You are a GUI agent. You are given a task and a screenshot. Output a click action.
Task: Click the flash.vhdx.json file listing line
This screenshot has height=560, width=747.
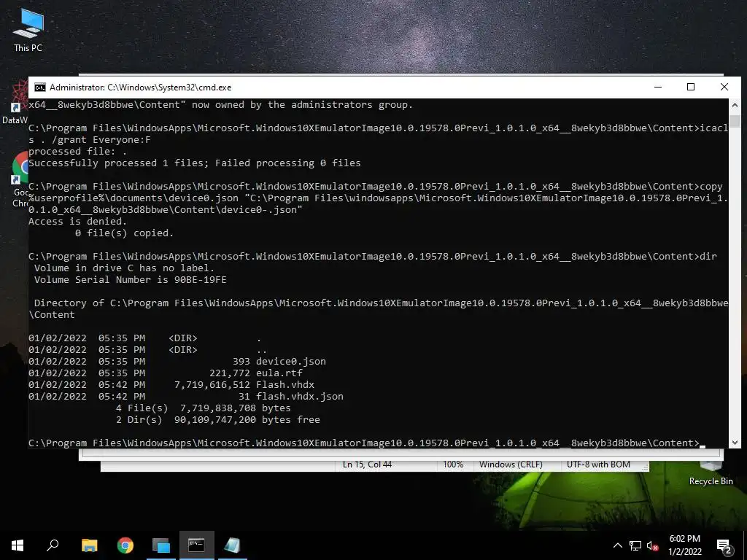(x=186, y=396)
